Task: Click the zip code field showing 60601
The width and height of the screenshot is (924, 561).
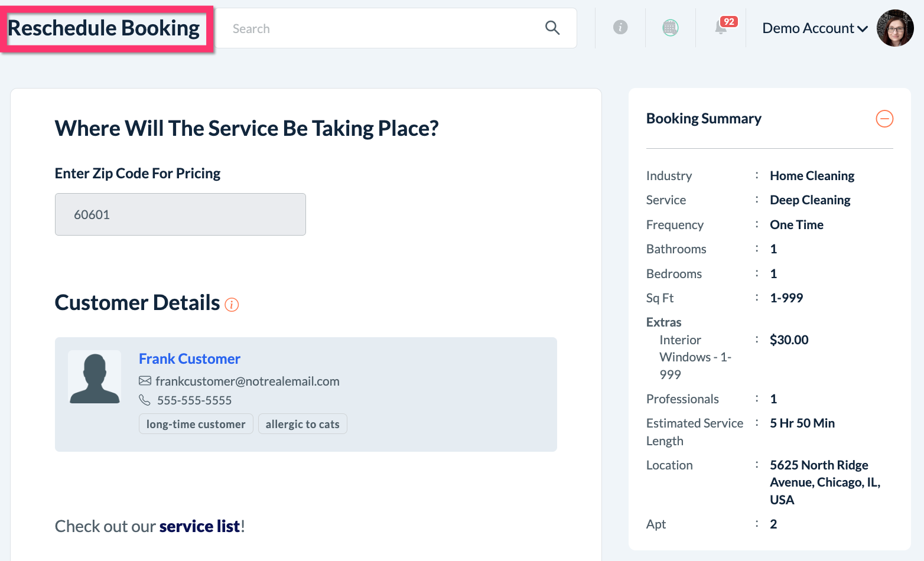Action: (180, 214)
